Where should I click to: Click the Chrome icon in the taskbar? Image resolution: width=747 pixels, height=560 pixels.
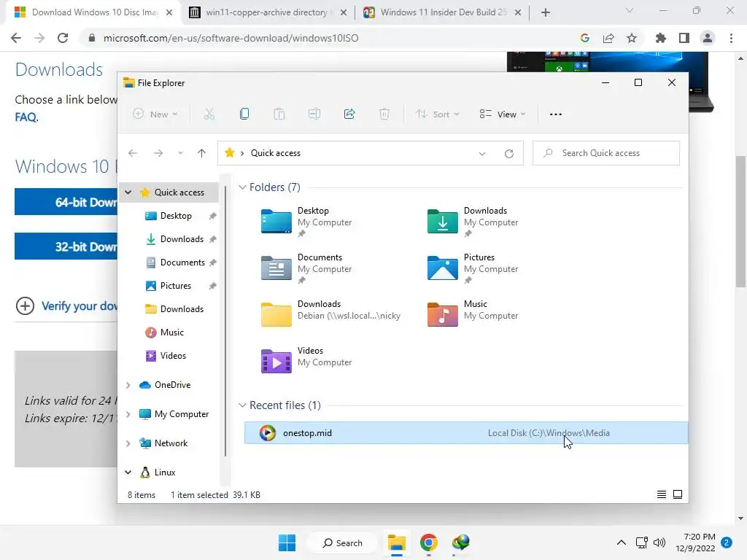click(x=429, y=542)
